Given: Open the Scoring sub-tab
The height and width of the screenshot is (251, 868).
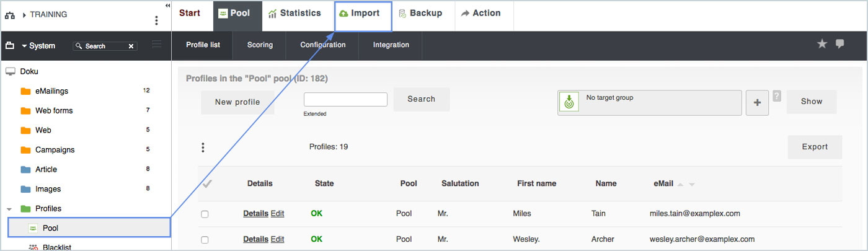Looking at the screenshot, I should pos(260,45).
